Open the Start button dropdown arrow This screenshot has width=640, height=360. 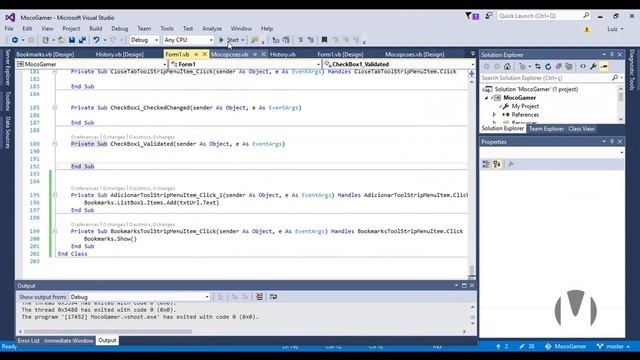(242, 40)
